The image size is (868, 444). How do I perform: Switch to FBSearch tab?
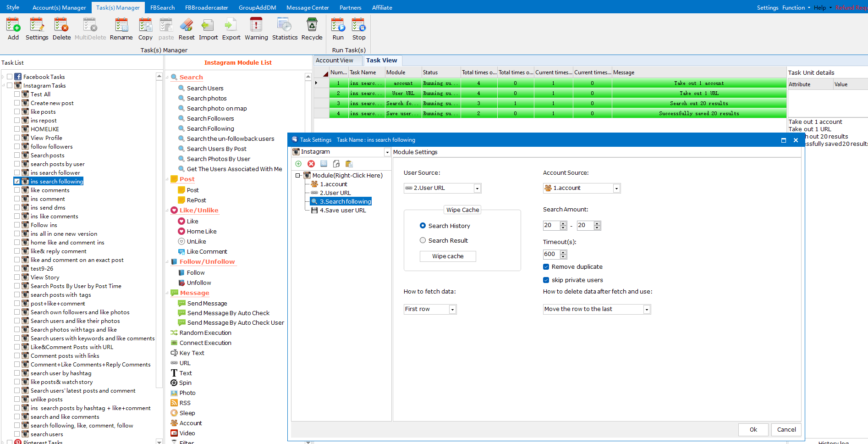(162, 7)
